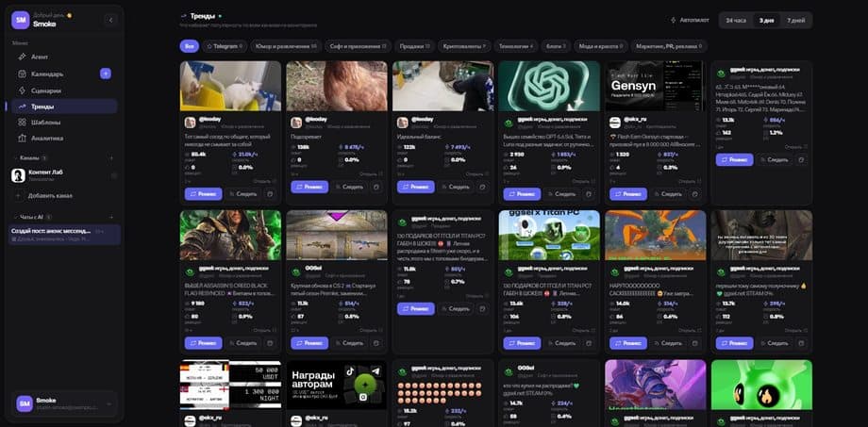Viewport: 868px width, 427px height.
Task: Select the 24 часа time range
Action: [736, 20]
